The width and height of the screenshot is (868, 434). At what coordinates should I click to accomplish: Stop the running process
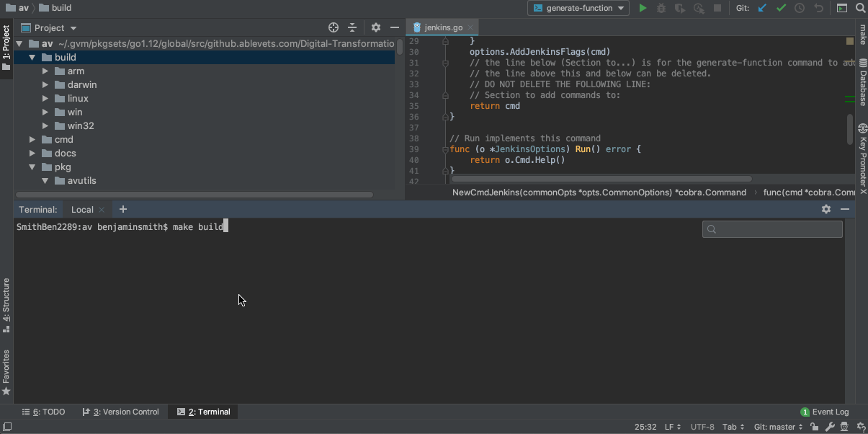pos(717,8)
